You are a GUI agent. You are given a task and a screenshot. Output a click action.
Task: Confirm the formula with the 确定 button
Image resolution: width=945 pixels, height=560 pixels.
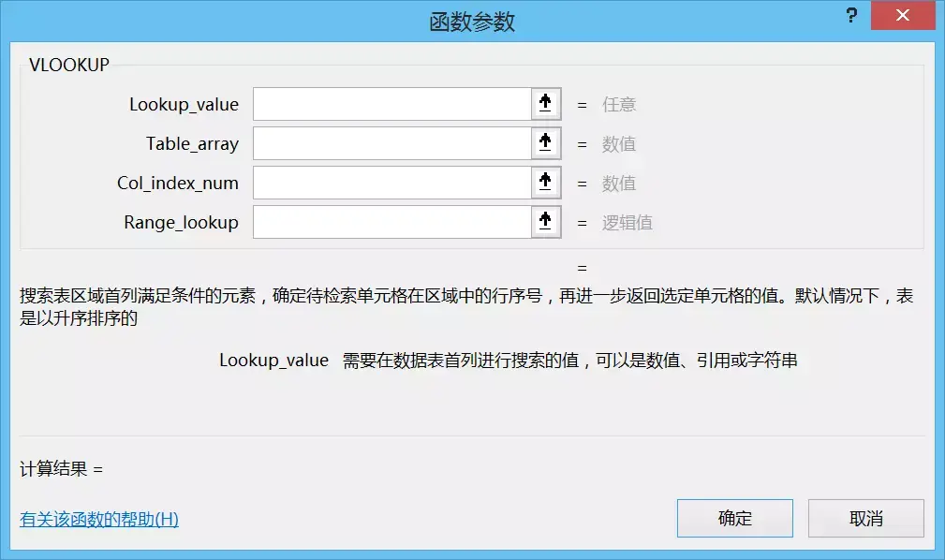(x=734, y=517)
